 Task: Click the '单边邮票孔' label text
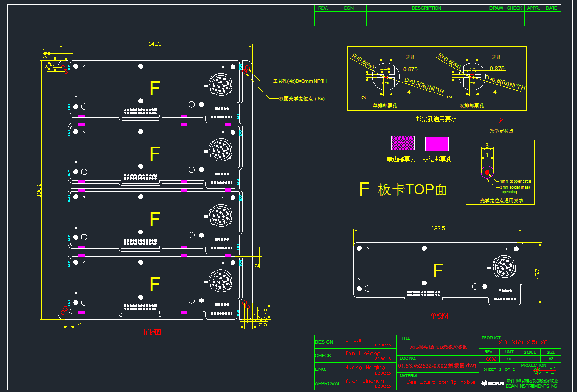[401, 159]
